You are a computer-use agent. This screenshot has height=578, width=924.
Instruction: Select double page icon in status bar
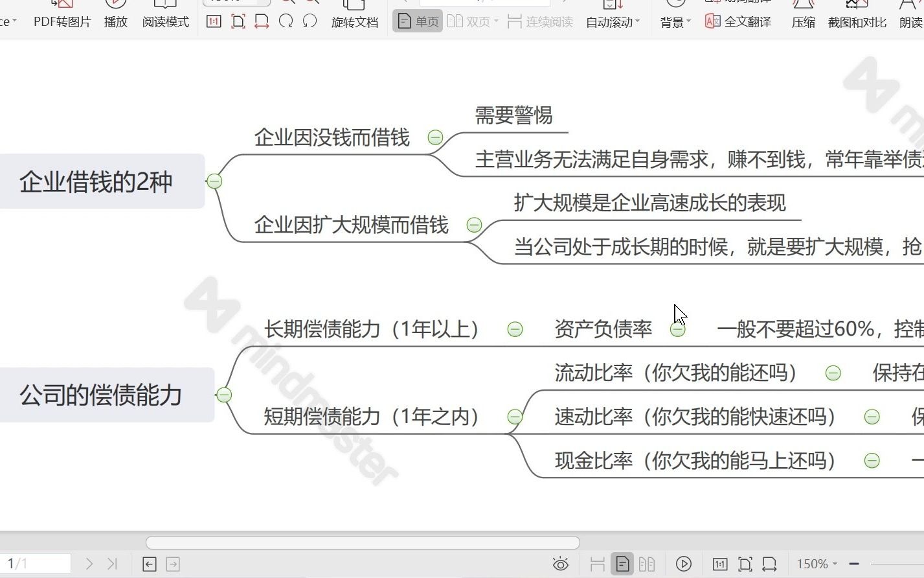[x=647, y=564]
